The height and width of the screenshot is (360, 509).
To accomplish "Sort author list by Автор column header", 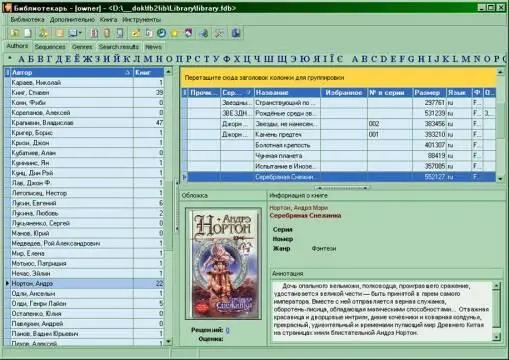I will coord(71,72).
